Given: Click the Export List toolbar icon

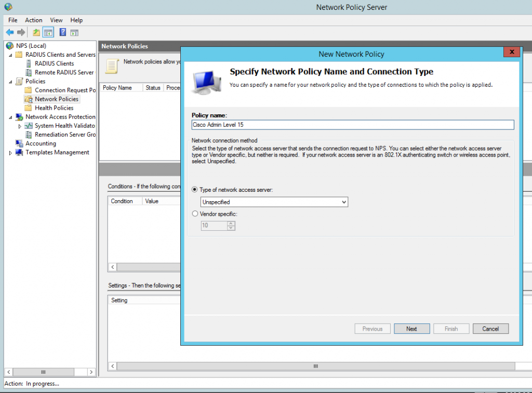Looking at the screenshot, I should tap(35, 32).
